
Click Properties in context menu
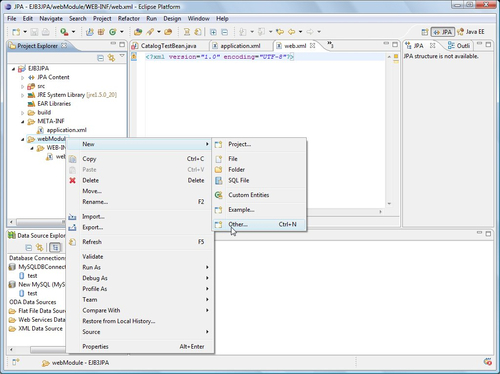click(x=140, y=347)
